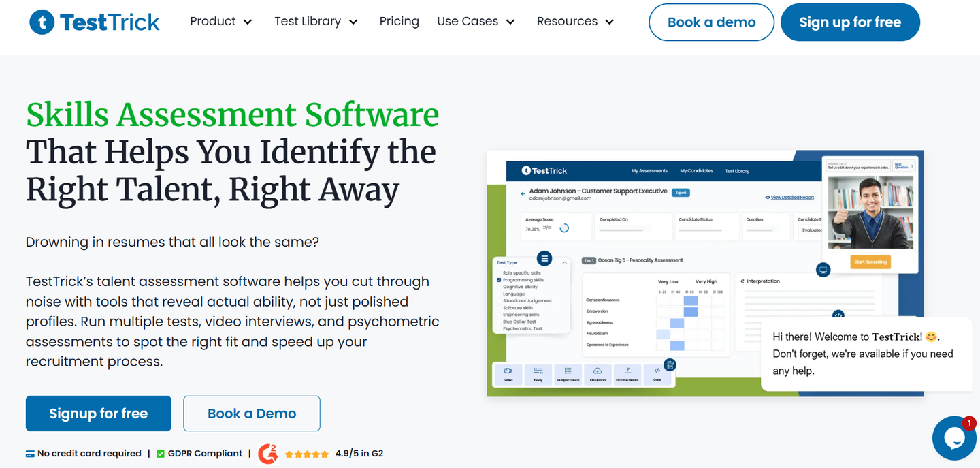This screenshot has height=468, width=980.
Task: Click the circular Average Score progress ring
Action: [x=564, y=228]
